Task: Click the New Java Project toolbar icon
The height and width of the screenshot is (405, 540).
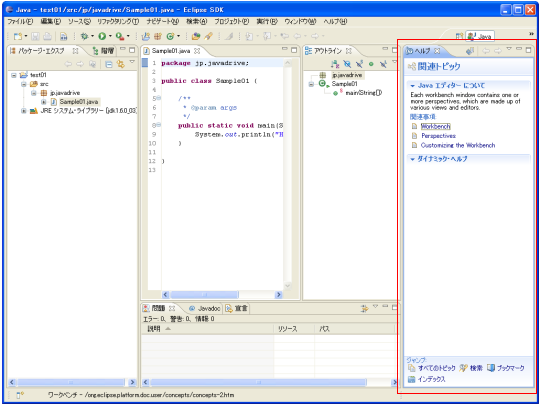Action: (146, 36)
